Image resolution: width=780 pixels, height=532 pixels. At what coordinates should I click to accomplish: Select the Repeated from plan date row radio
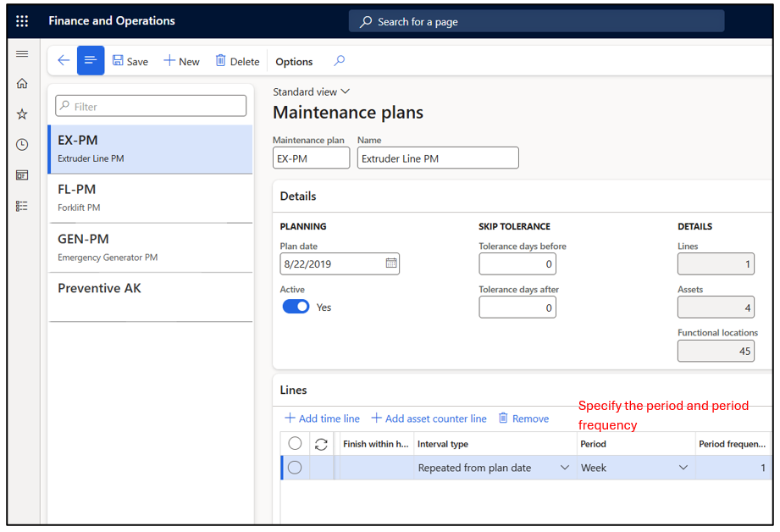coord(295,468)
